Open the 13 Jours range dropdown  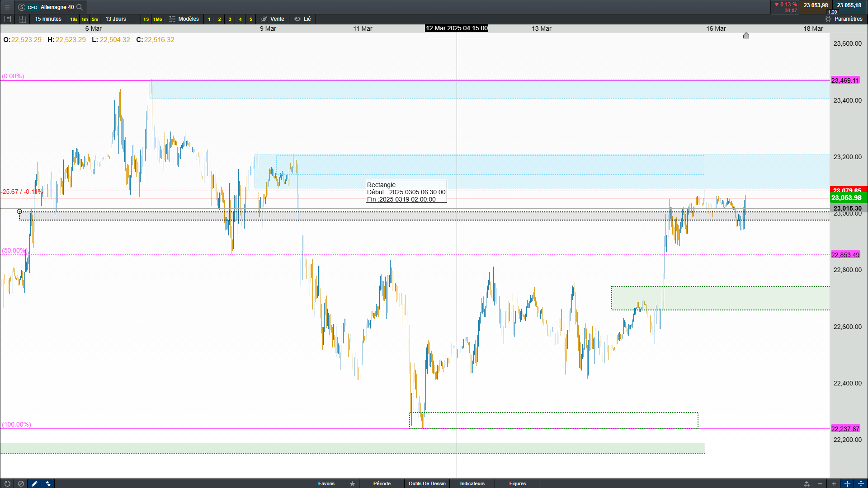tap(116, 19)
